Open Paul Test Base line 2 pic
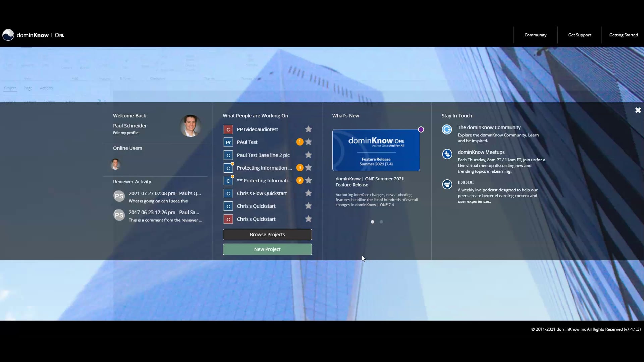The width and height of the screenshot is (644, 362). [x=263, y=155]
